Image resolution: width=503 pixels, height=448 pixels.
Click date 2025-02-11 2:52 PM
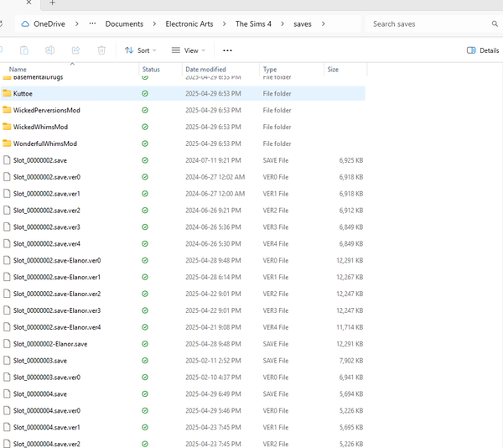(x=213, y=361)
